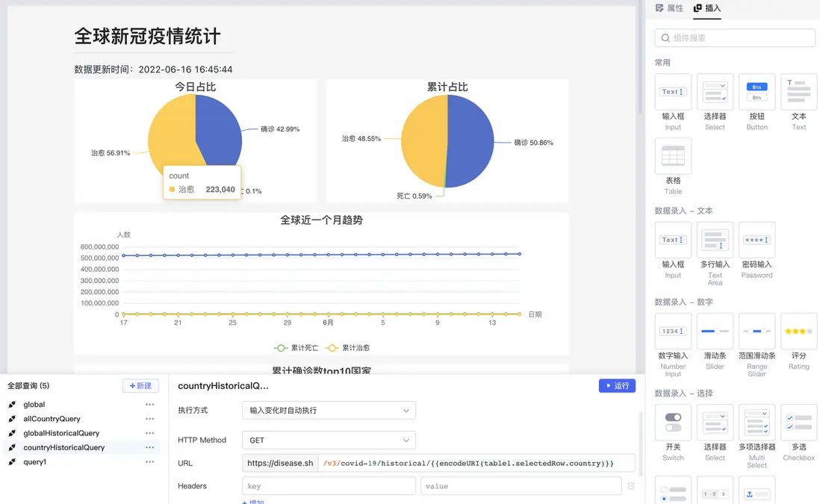Switch to the 属性 properties tab

coord(669,8)
